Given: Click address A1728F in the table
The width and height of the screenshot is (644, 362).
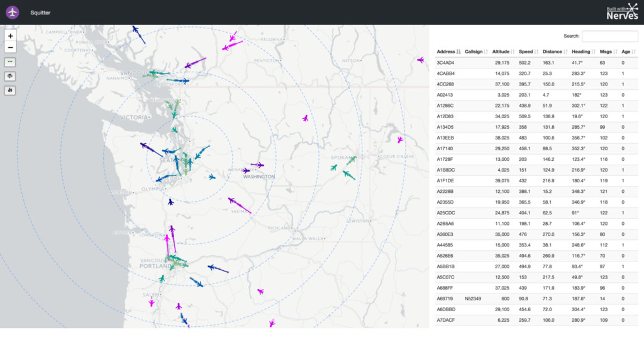Looking at the screenshot, I should click(445, 159).
